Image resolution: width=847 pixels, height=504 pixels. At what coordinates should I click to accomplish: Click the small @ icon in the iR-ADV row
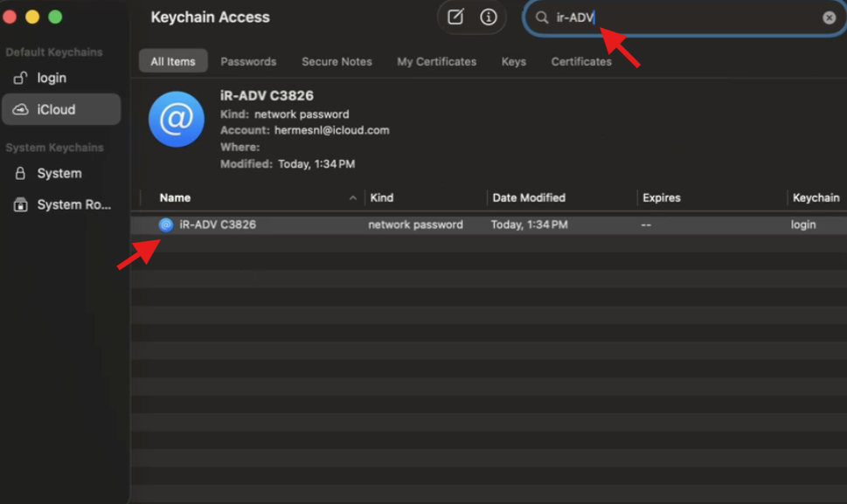pos(166,224)
